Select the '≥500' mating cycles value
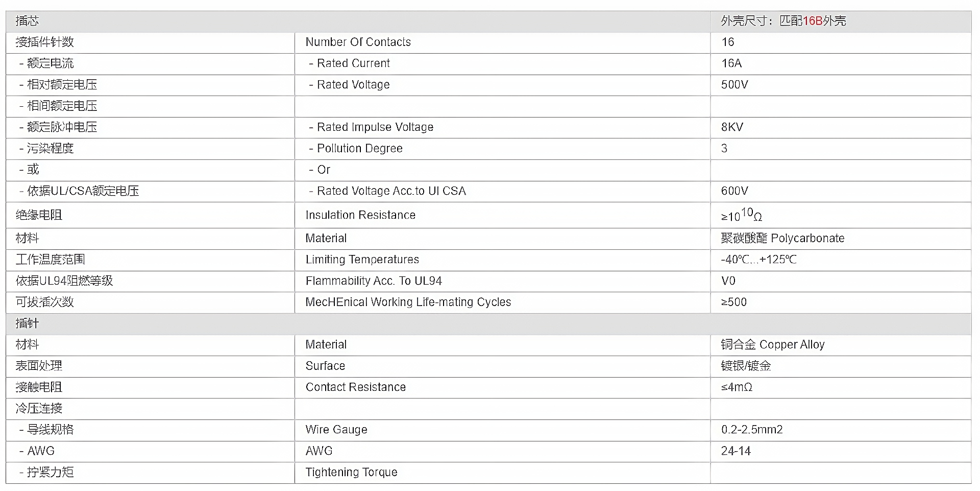The height and width of the screenshot is (491, 980). point(734,302)
